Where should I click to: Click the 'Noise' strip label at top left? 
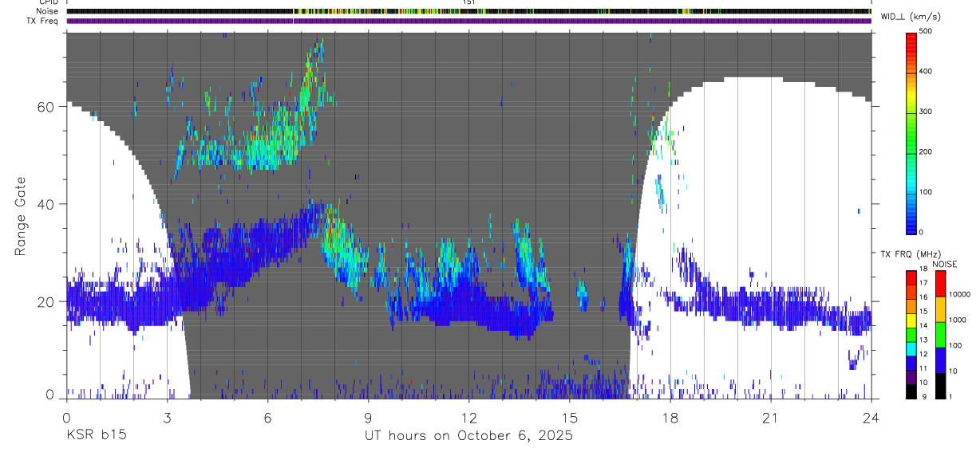coord(46,11)
